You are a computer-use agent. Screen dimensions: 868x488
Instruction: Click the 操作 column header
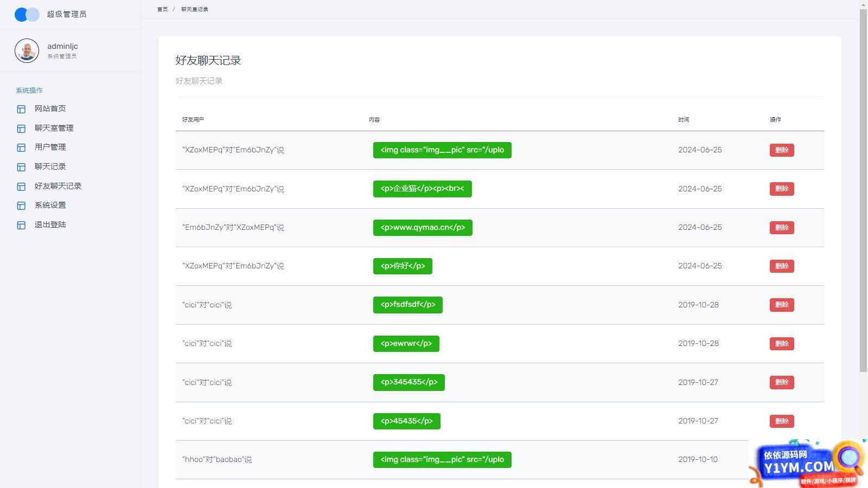[x=775, y=119]
